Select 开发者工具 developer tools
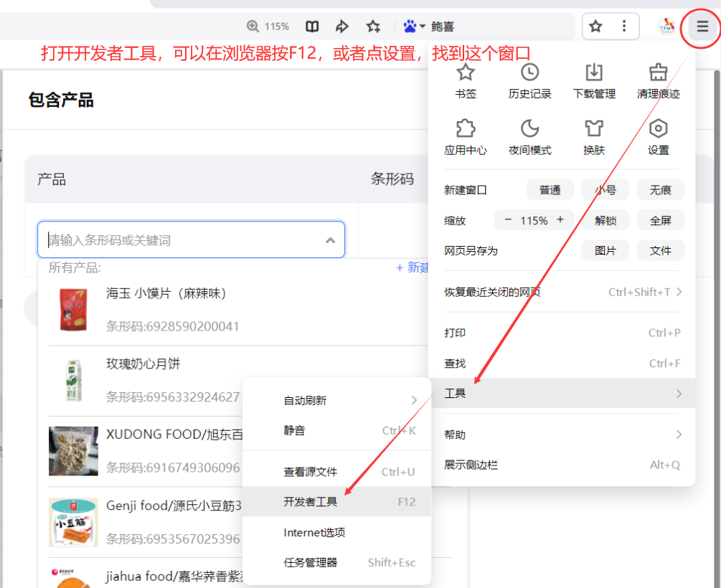 coord(337,502)
